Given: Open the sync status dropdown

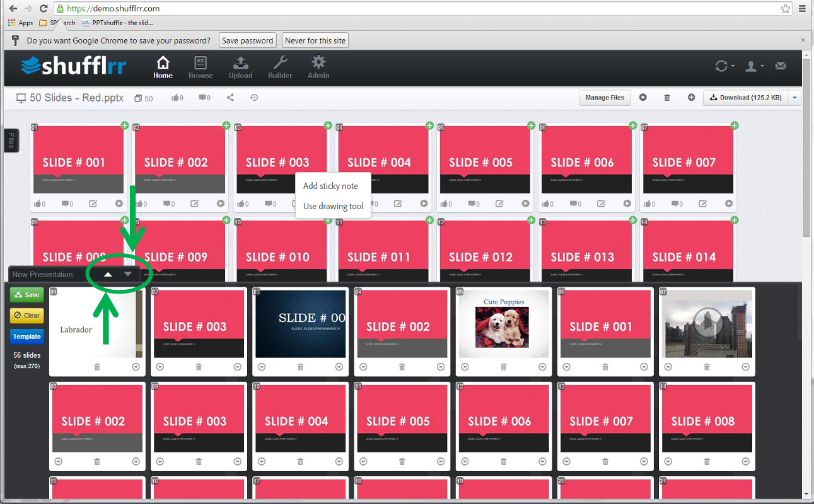Looking at the screenshot, I should tap(724, 66).
